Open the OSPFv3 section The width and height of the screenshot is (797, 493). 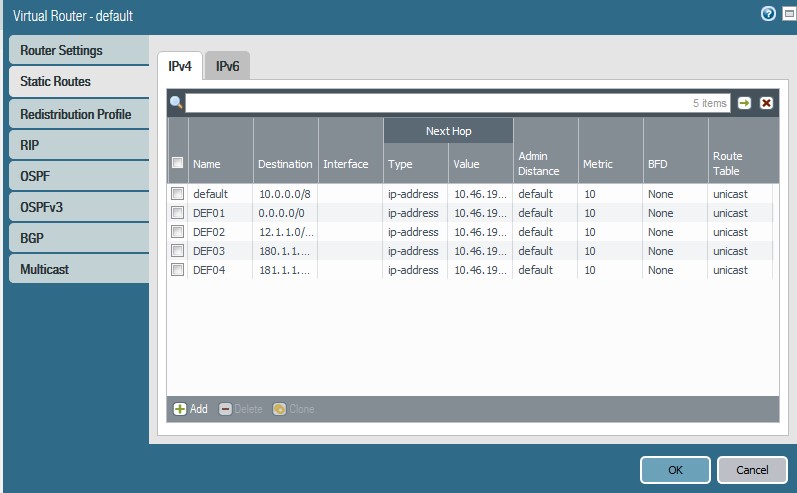tap(79, 207)
